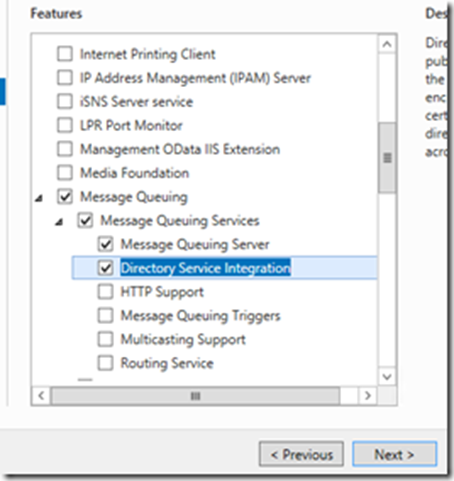This screenshot has width=454, height=481.
Task: Enable IP Address Management (IPAM) Server
Action: (x=65, y=78)
